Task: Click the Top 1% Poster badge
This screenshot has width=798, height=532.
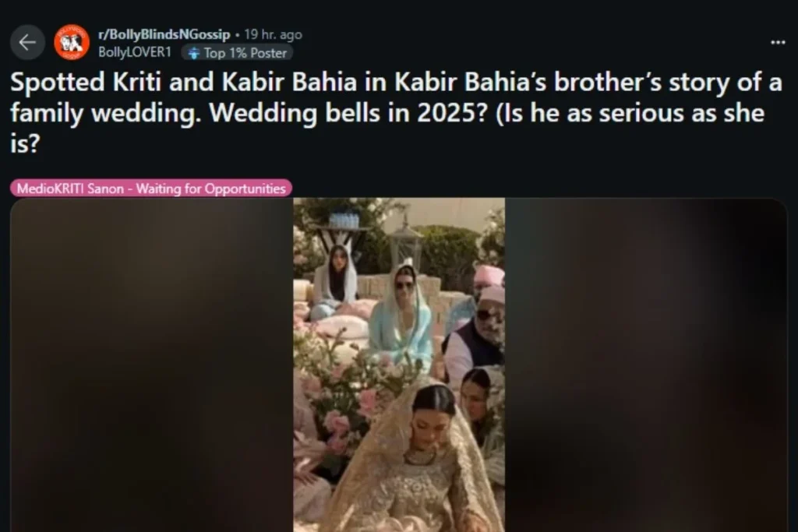Action: pyautogui.click(x=237, y=53)
